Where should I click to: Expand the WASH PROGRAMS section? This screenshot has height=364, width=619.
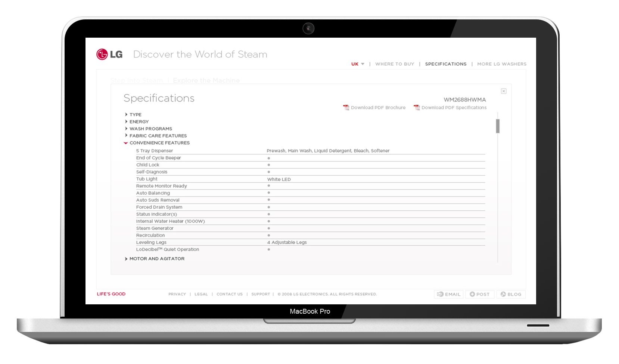148,129
